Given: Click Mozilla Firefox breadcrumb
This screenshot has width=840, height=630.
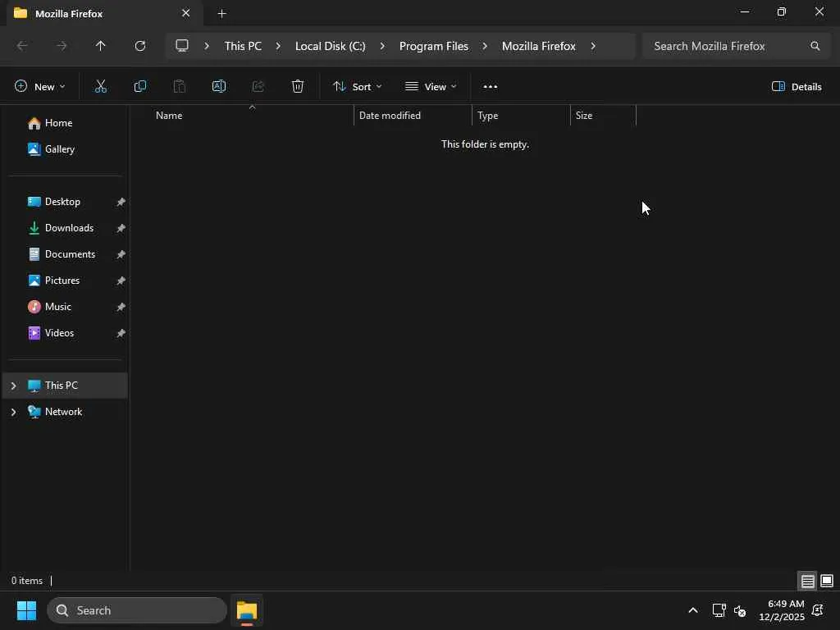Looking at the screenshot, I should [538, 46].
